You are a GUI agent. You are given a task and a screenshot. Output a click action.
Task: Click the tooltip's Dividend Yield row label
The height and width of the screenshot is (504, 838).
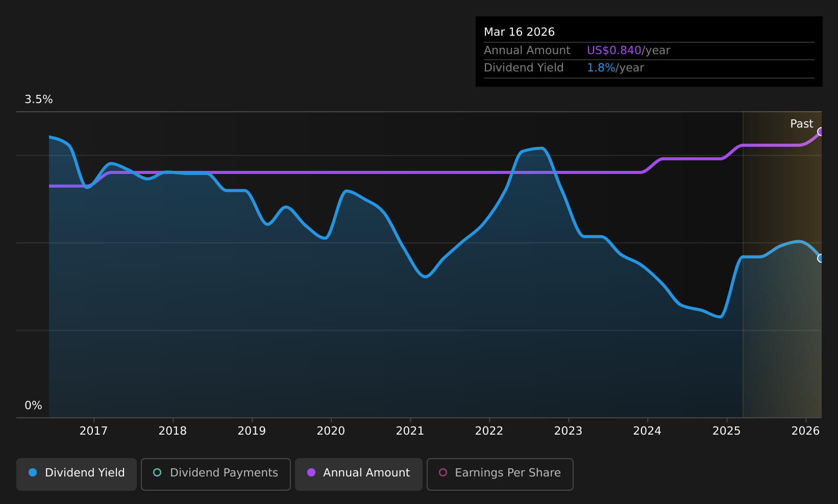524,68
